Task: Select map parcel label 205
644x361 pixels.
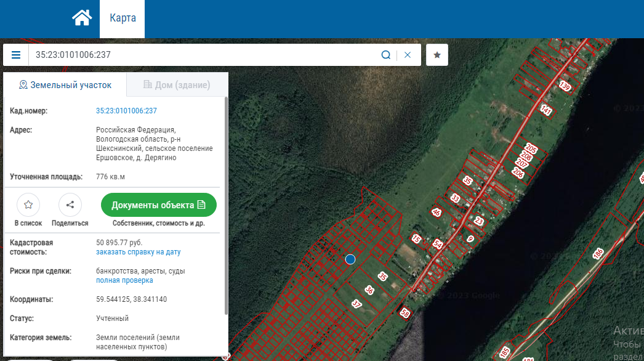Action: pyautogui.click(x=531, y=148)
